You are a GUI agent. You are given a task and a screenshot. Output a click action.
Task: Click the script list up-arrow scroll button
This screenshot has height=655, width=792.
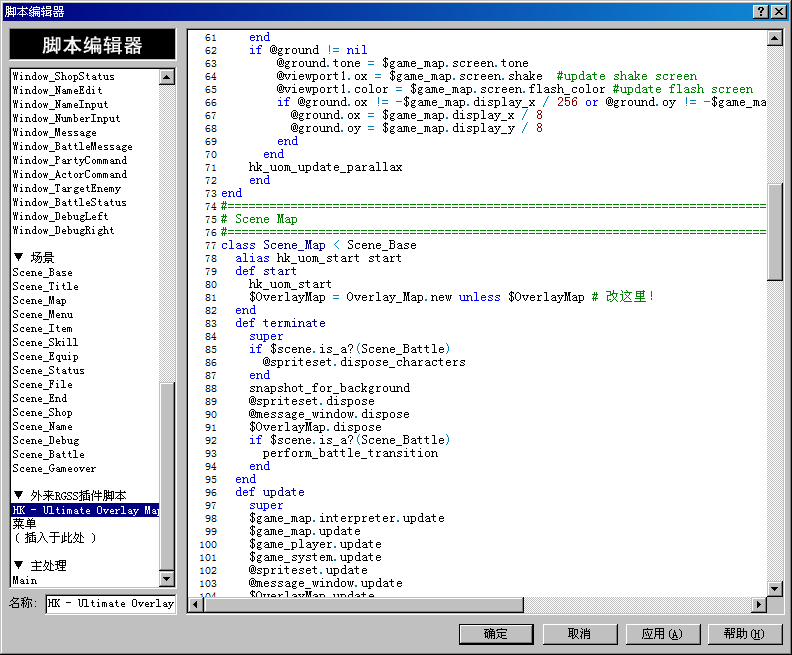click(x=167, y=77)
